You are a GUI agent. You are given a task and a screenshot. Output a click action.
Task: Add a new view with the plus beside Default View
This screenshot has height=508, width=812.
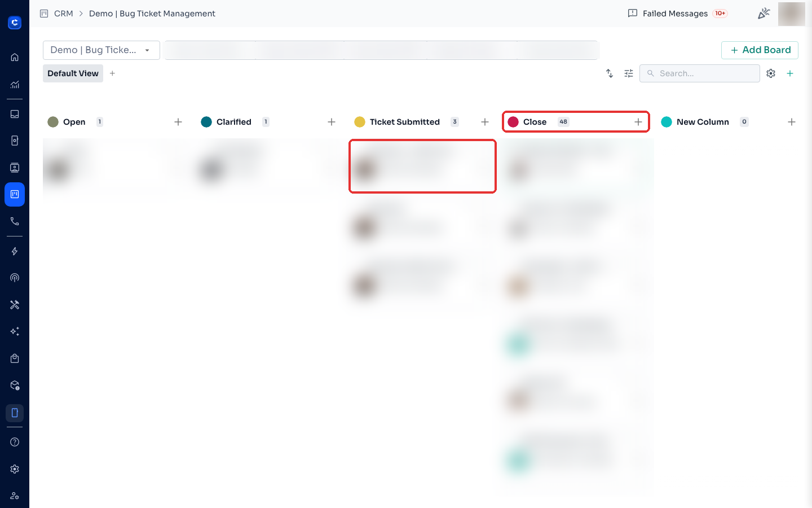(x=112, y=73)
